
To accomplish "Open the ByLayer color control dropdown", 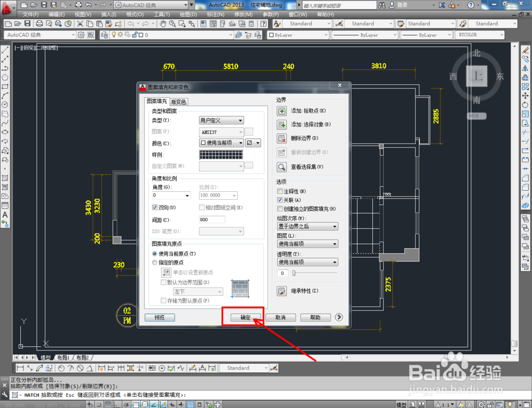I will pos(298,35).
